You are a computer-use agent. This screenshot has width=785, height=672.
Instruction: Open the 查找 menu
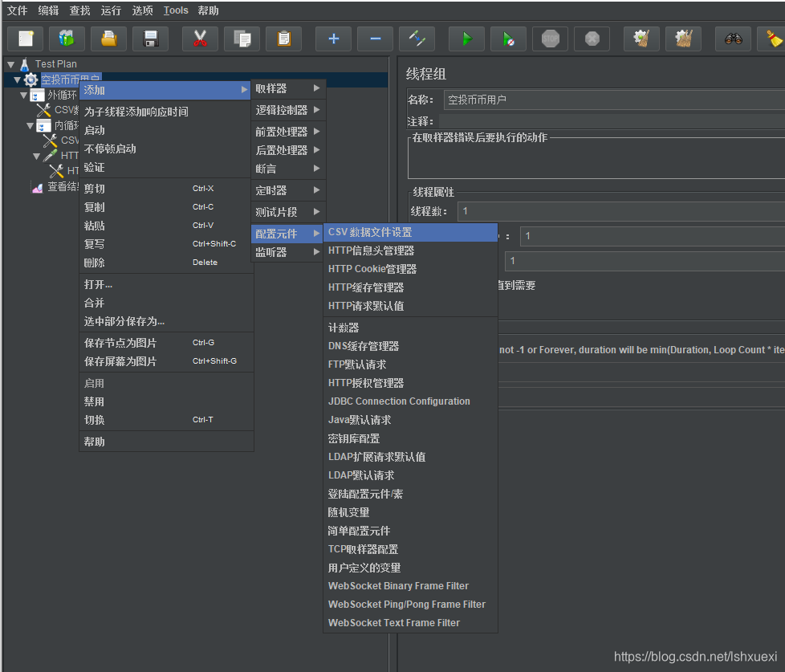pos(79,10)
